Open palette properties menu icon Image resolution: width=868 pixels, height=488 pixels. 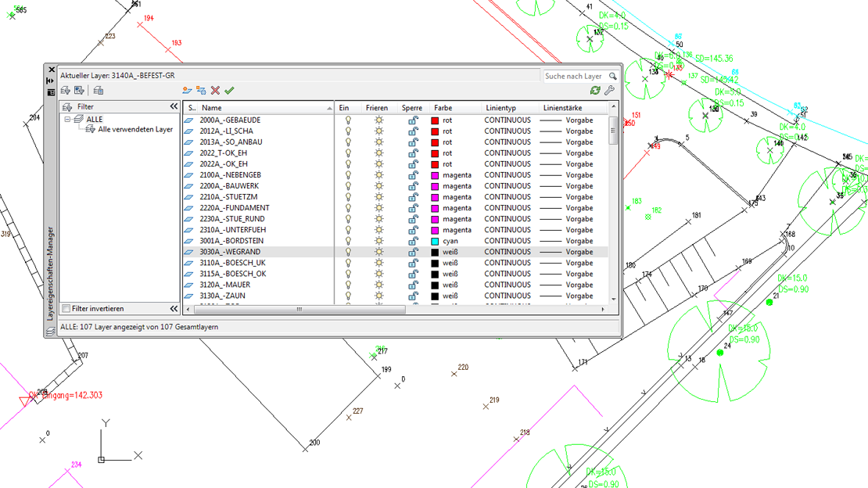(50, 92)
